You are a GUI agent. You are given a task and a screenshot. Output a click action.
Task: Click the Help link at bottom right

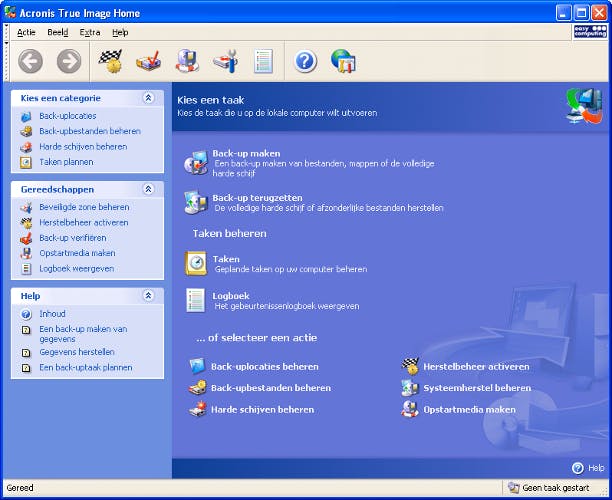[588, 468]
